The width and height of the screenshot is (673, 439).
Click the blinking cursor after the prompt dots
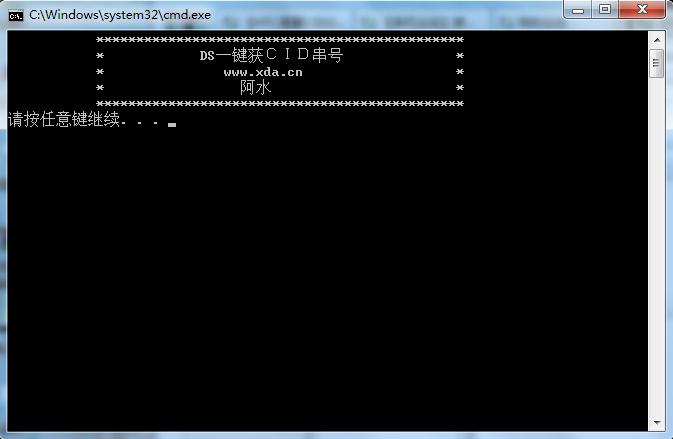pos(172,125)
